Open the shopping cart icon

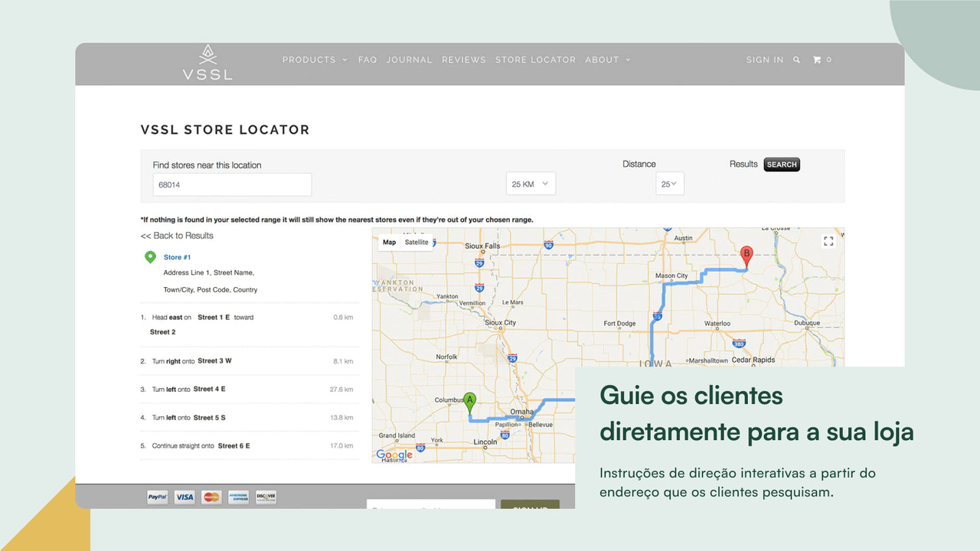pyautogui.click(x=817, y=60)
